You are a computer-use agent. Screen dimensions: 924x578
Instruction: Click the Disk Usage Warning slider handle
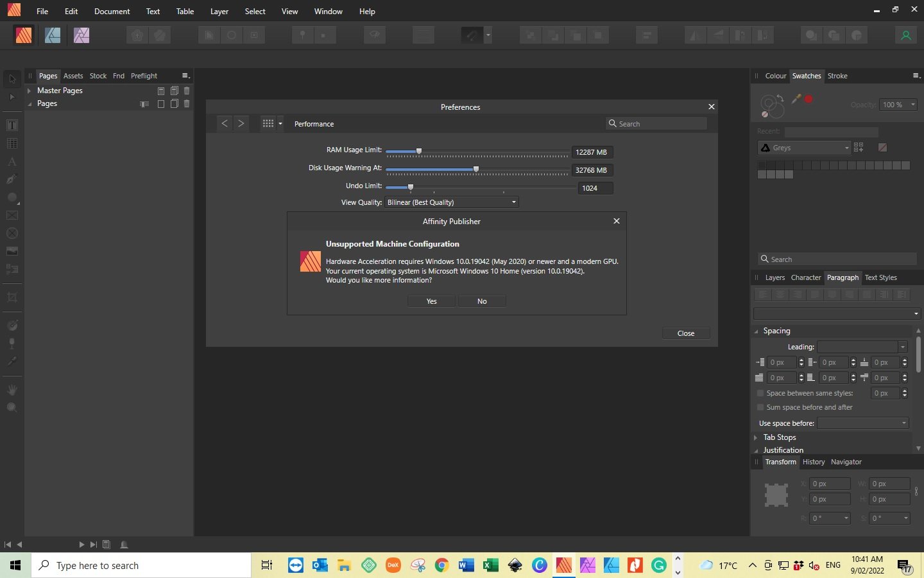click(476, 170)
